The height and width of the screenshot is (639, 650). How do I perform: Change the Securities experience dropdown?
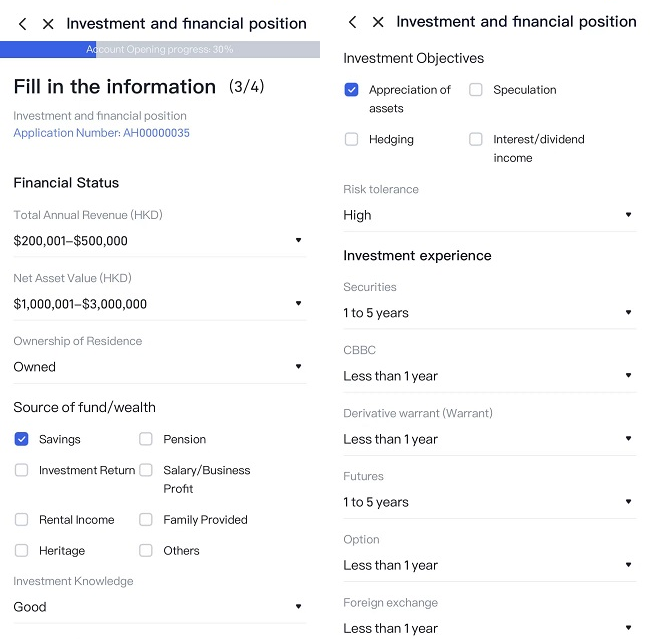pyautogui.click(x=490, y=313)
